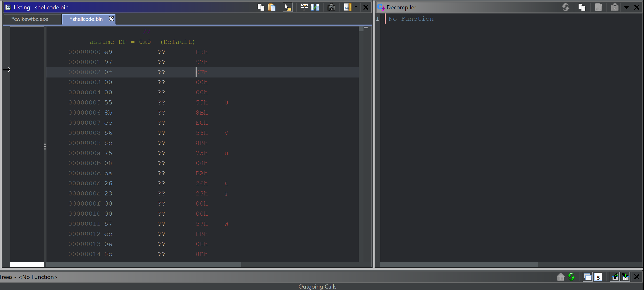Switch to the cwlkewfbz.exe tab
The image size is (644, 290).
click(x=30, y=19)
